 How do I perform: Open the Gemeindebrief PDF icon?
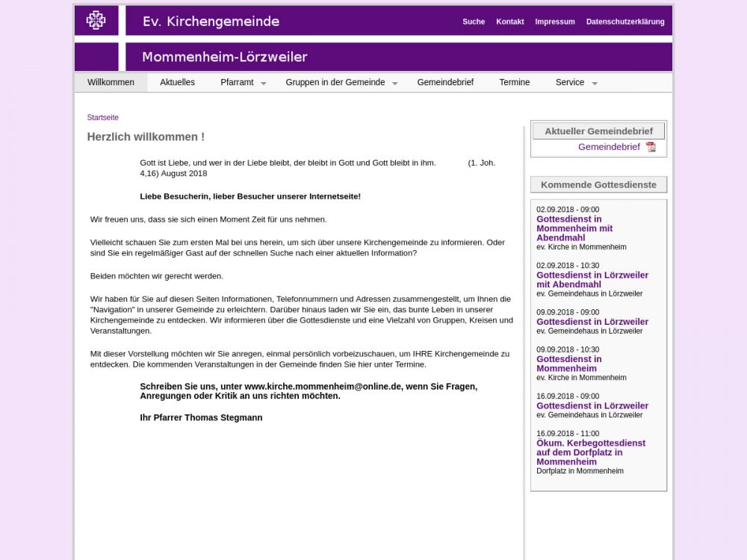click(651, 147)
